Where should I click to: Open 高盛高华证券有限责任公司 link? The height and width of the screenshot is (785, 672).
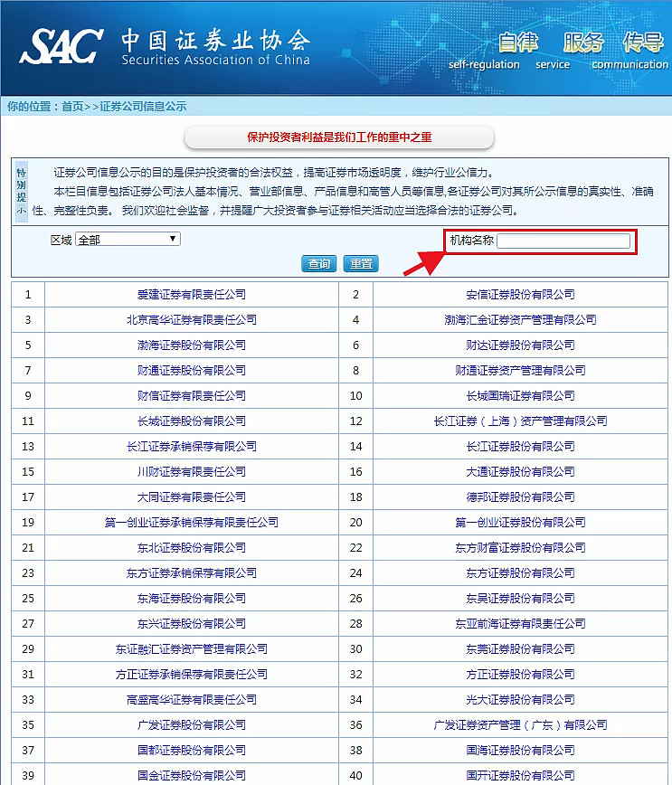coord(192,699)
